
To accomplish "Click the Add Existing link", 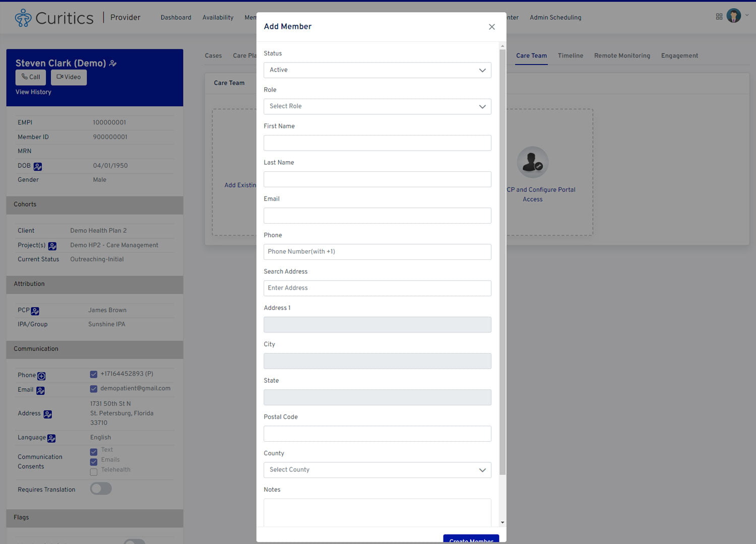I will pos(240,185).
